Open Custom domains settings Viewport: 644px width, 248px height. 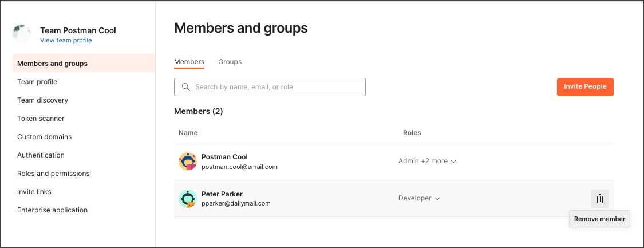tap(44, 137)
